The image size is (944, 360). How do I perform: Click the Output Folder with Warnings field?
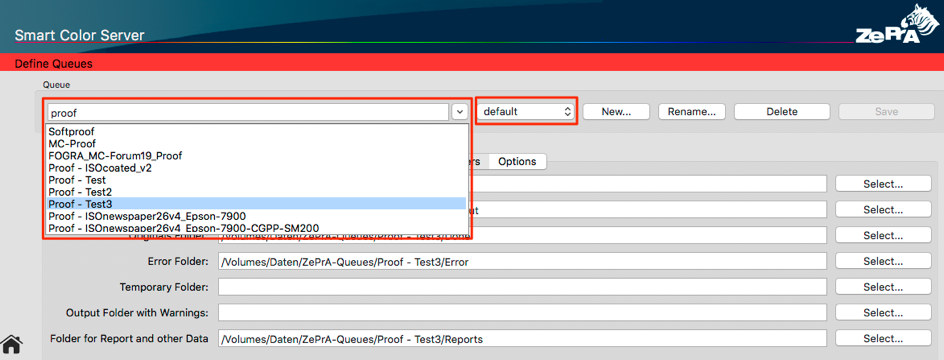522,313
